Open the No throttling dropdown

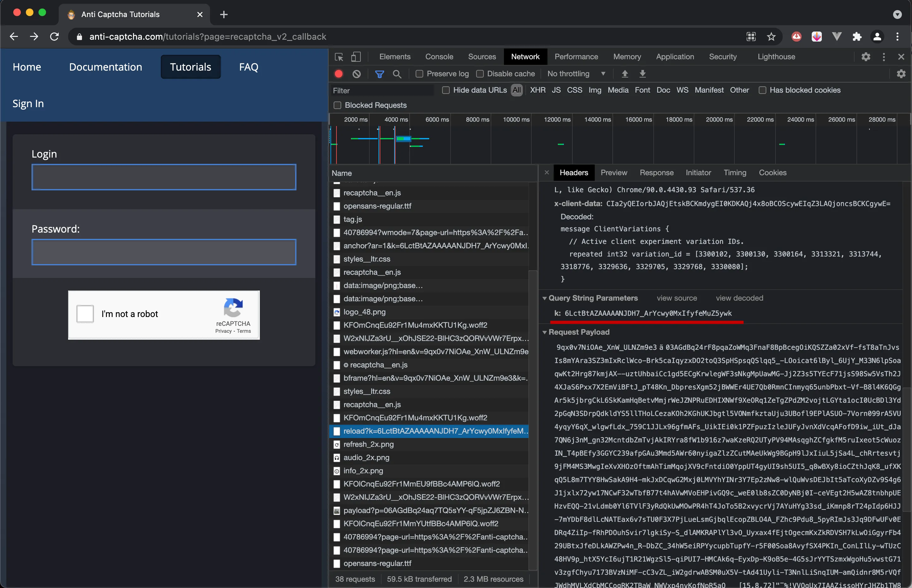(576, 74)
